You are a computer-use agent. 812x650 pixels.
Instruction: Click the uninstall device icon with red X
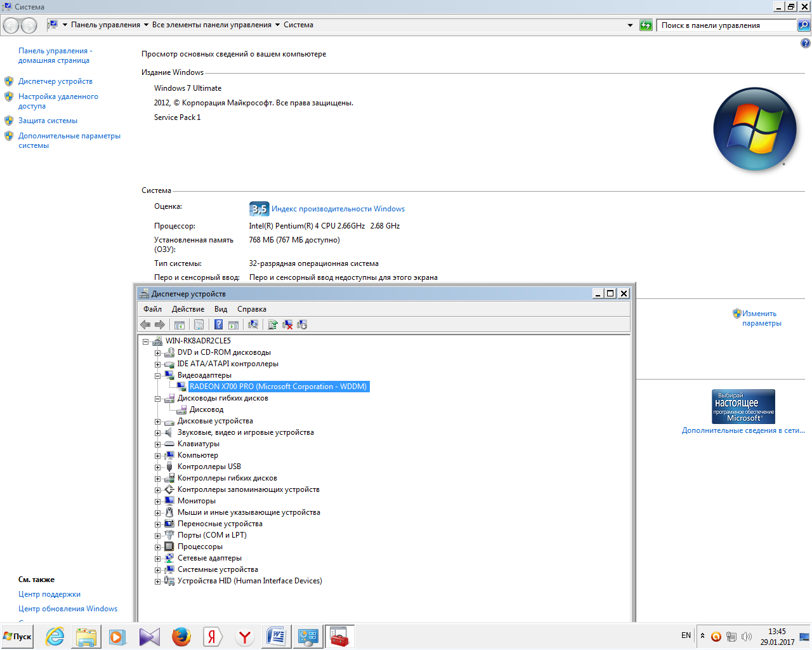pos(287,324)
